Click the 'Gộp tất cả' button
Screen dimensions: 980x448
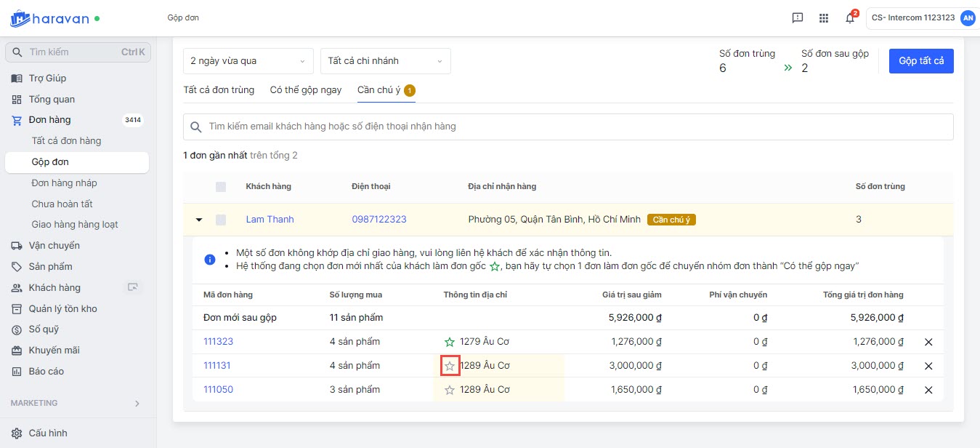coord(920,61)
